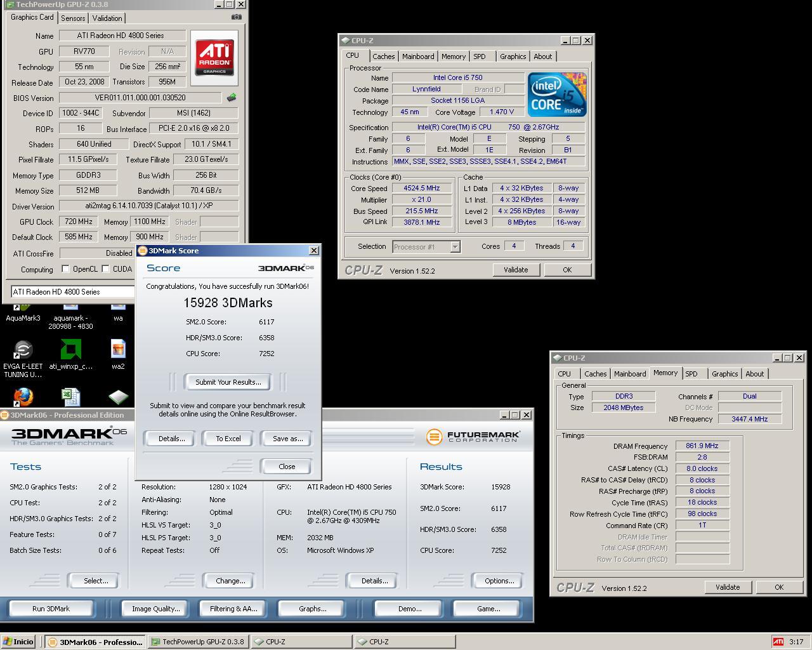Enable the OpenCL checkbox
This screenshot has width=812, height=650.
point(65,269)
